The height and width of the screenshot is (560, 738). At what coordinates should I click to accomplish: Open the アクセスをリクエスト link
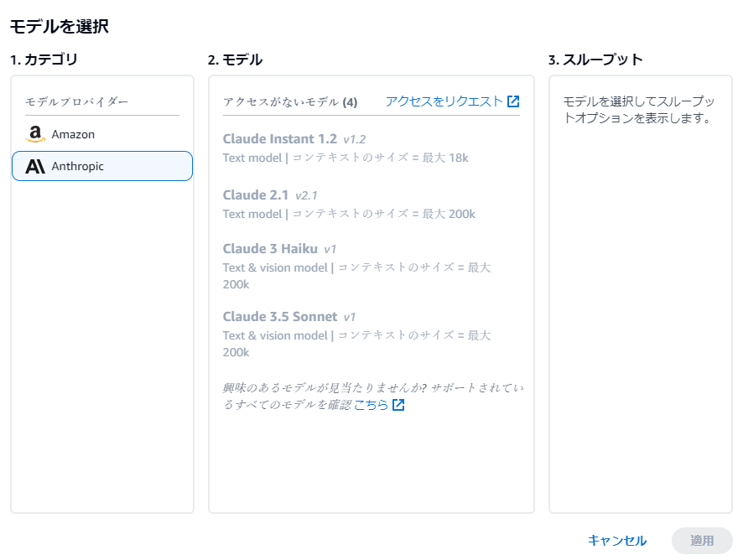444,101
